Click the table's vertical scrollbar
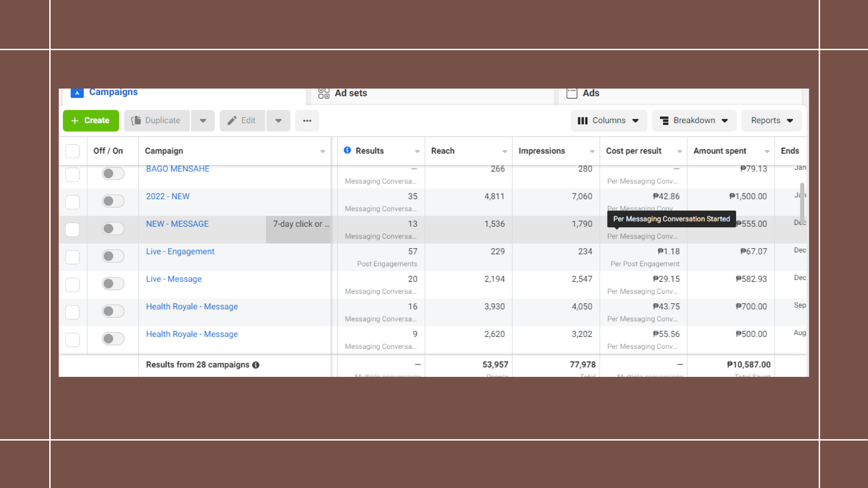Image resolution: width=868 pixels, height=488 pixels. pos(802,202)
